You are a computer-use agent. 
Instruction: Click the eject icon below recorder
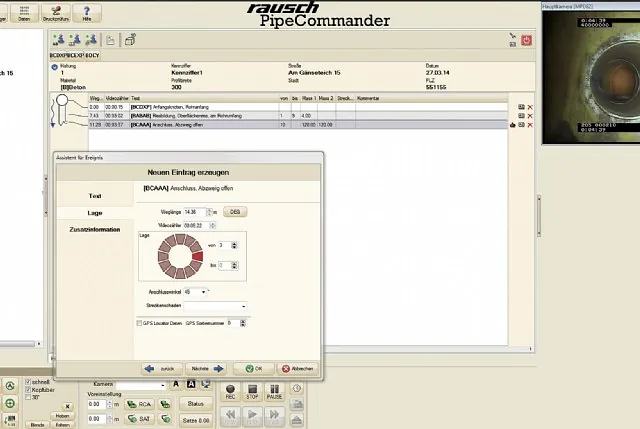(x=297, y=420)
